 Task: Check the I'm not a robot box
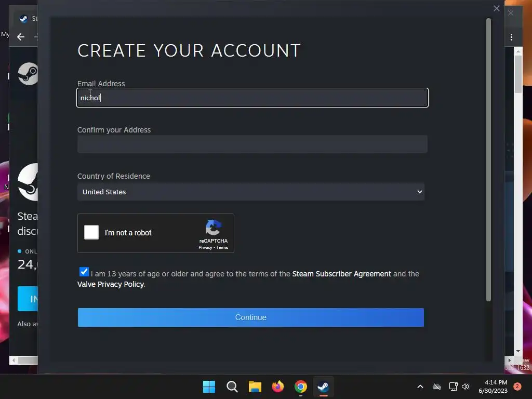click(91, 232)
